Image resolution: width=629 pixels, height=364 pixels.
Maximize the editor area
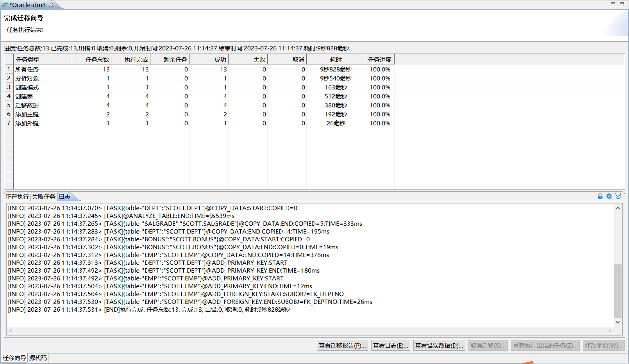tap(622, 4)
